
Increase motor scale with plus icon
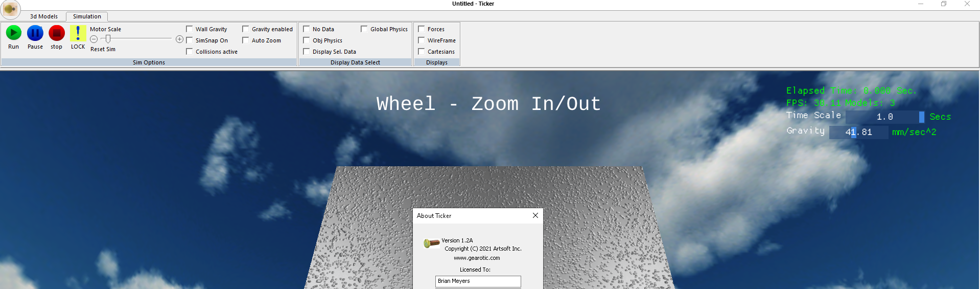[179, 39]
